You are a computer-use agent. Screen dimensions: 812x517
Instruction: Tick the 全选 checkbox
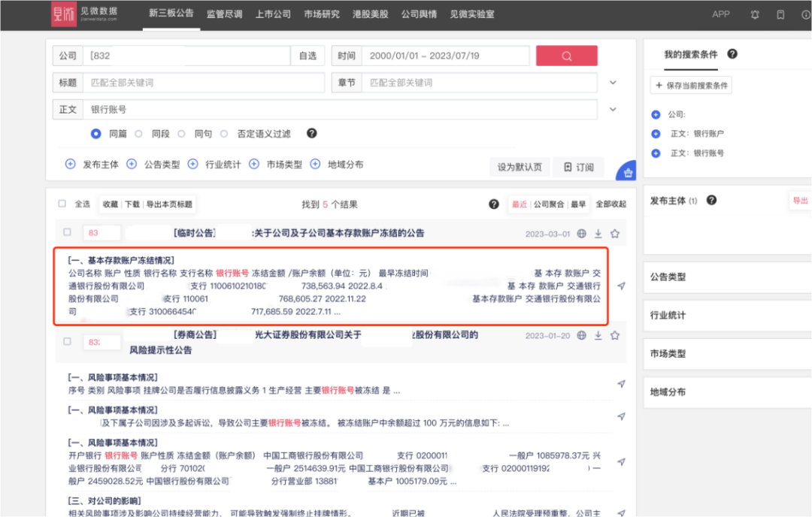(62, 204)
